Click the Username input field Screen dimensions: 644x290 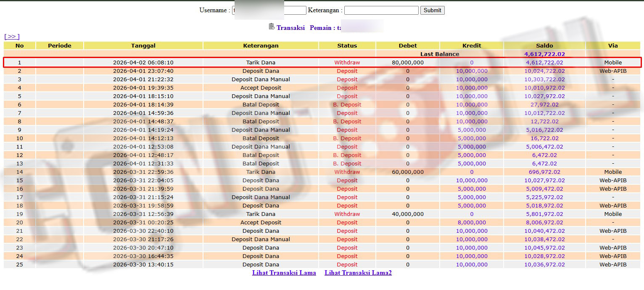coord(269,11)
